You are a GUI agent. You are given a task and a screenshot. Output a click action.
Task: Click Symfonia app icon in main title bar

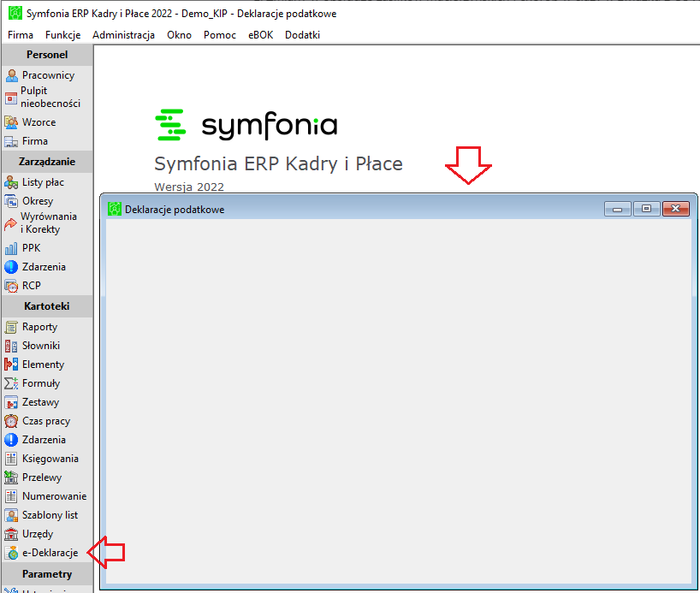point(15,14)
